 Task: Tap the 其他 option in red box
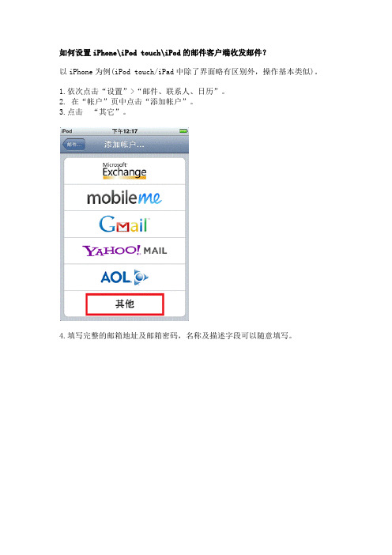125,304
